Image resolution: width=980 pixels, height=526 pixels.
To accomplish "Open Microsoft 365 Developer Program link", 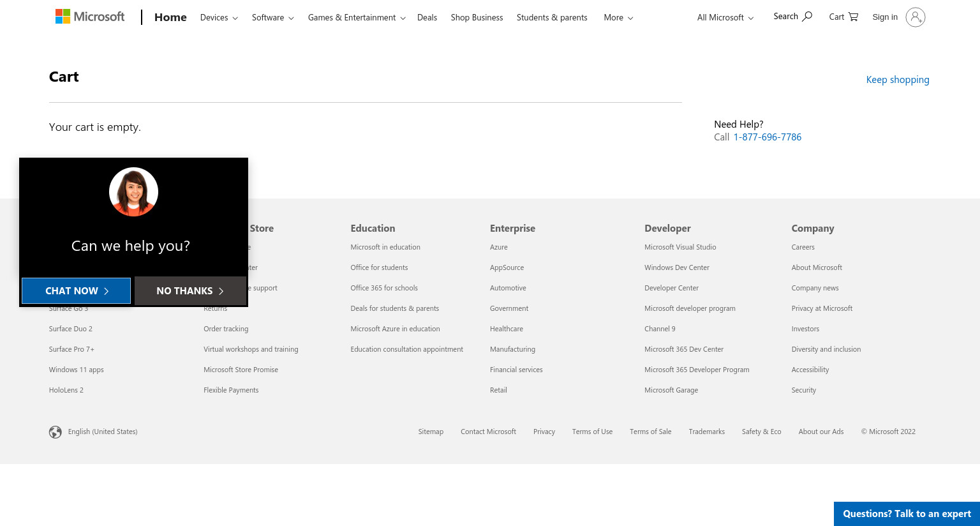I will 697,370.
